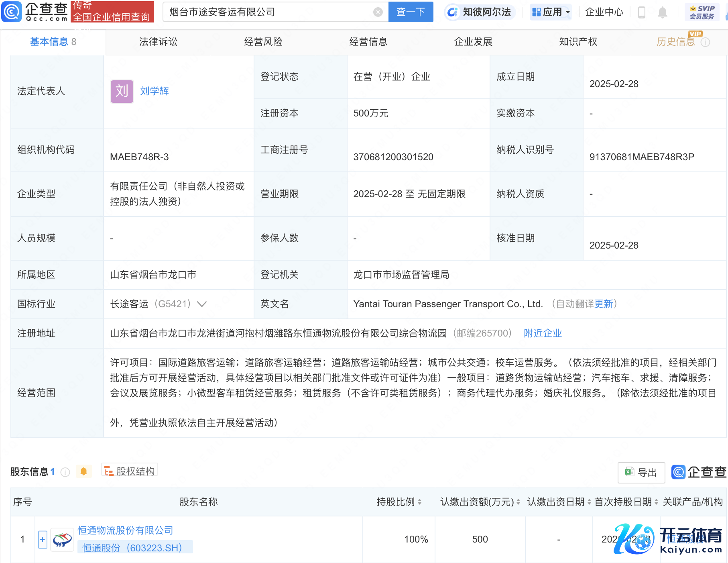Screen dimensions: 728x563
Task: Open the mobile phone app icon
Action: coord(641,12)
